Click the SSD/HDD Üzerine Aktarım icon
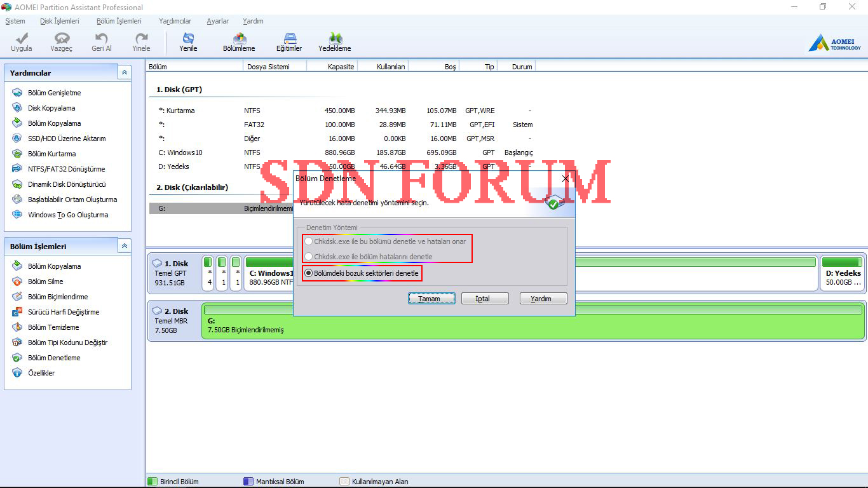The height and width of the screenshot is (488, 868). 17,139
